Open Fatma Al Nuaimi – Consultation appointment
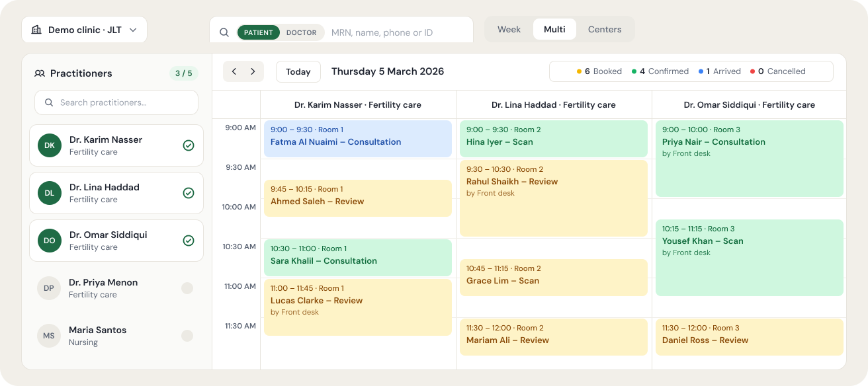Screen dimensions: 868x386 tap(358, 139)
